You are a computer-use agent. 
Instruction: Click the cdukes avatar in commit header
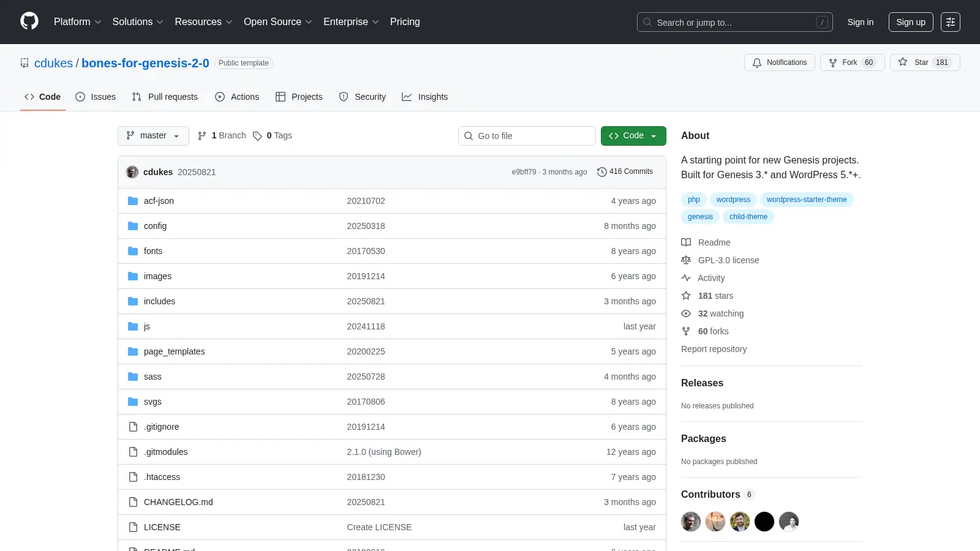pyautogui.click(x=132, y=172)
